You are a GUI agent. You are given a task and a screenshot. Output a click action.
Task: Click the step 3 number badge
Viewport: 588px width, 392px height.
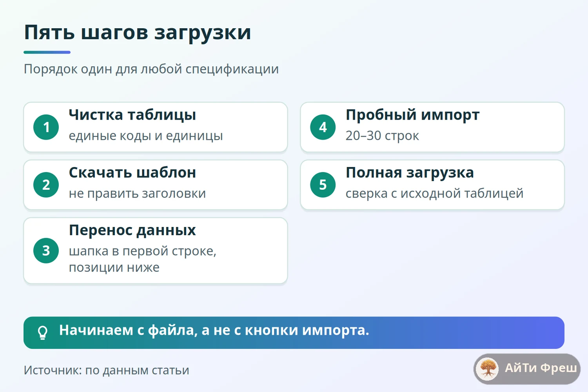pos(46,250)
